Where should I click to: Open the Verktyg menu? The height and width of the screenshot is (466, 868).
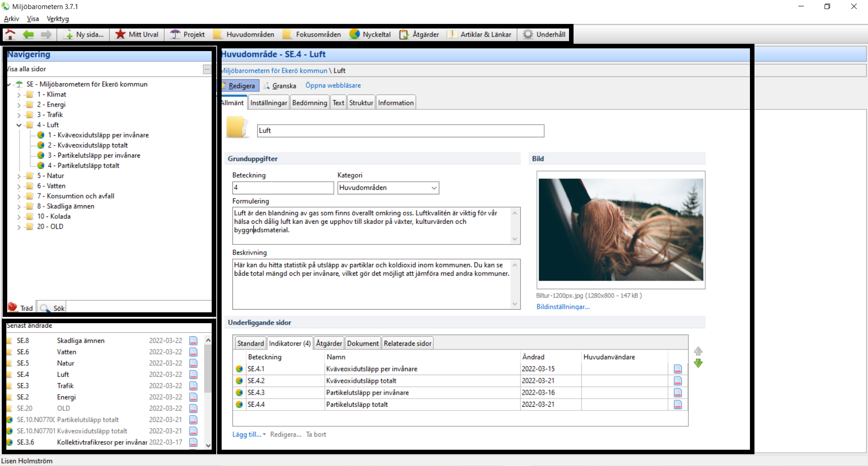click(58, 19)
